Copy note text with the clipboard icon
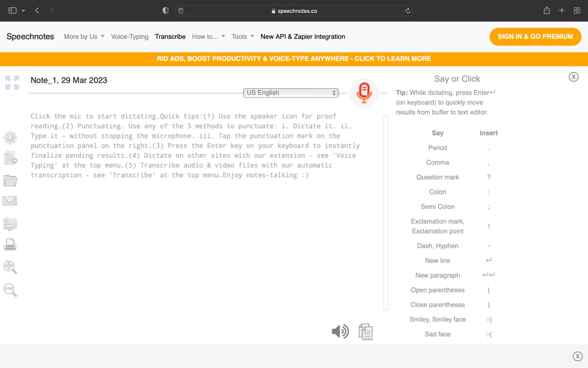 [x=366, y=332]
